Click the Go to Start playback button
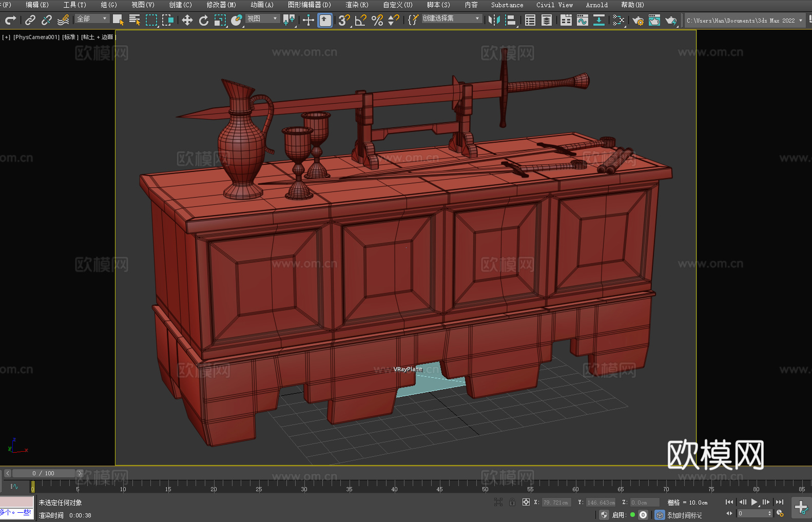The image size is (812, 522). [x=729, y=502]
